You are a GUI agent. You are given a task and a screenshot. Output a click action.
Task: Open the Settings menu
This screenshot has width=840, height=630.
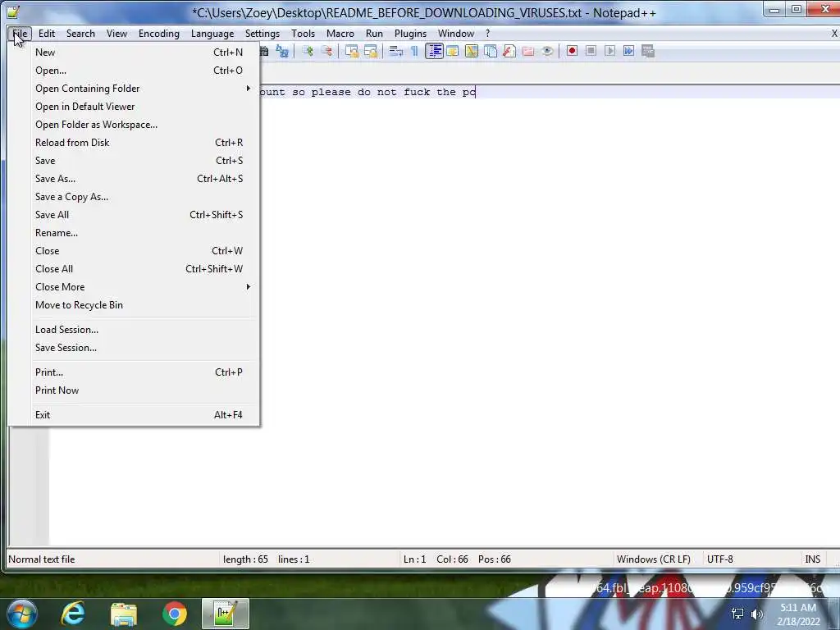click(262, 33)
